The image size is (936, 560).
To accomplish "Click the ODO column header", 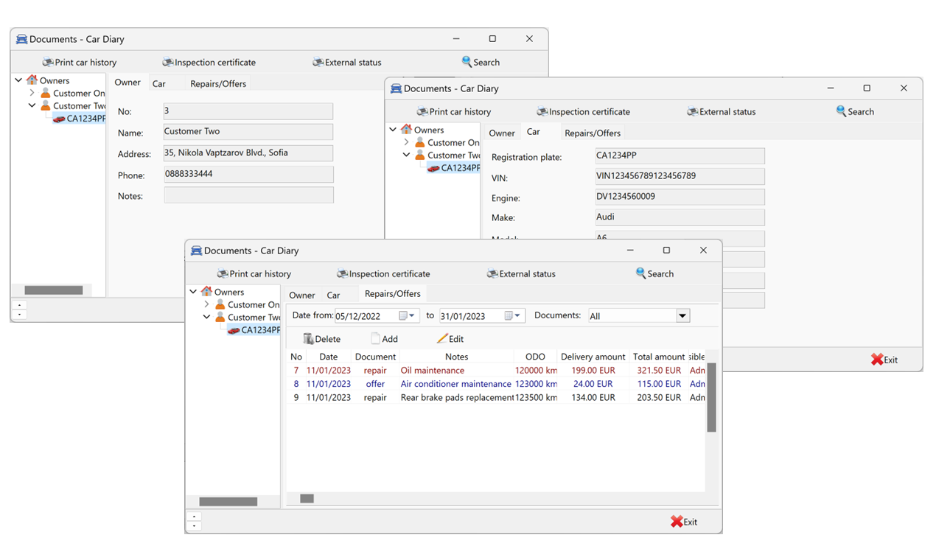I will [x=535, y=357].
